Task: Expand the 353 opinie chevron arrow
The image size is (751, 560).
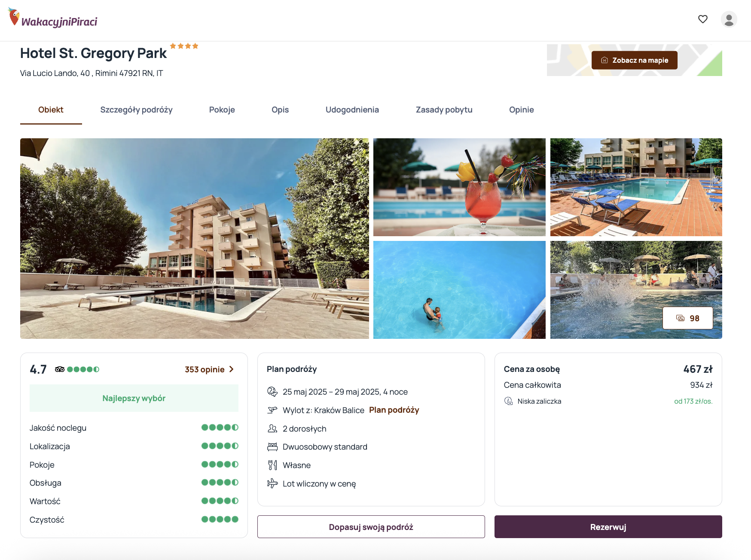Action: [x=232, y=369]
